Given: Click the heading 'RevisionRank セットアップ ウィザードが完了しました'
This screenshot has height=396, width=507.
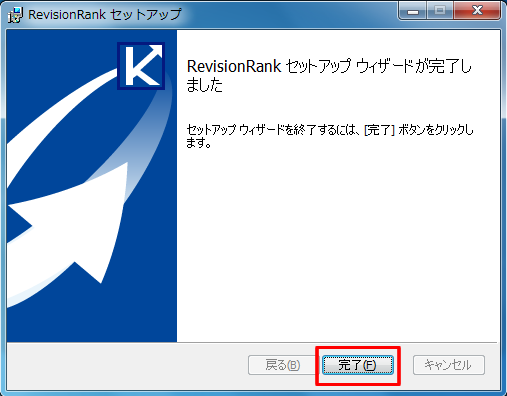Looking at the screenshot, I should [x=329, y=75].
